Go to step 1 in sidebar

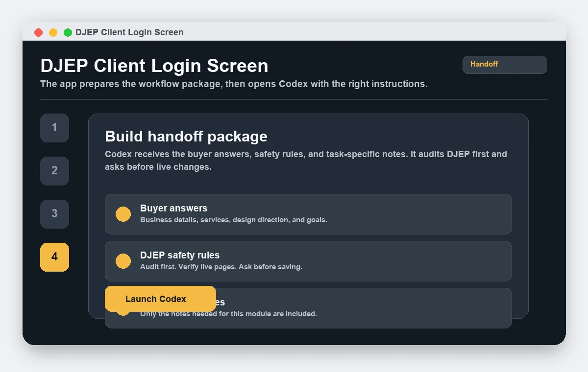click(x=54, y=128)
